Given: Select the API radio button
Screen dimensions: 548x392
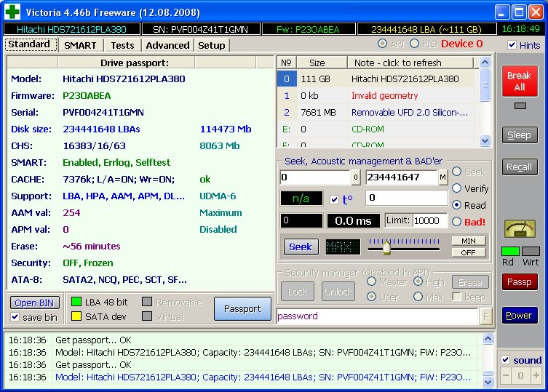Looking at the screenshot, I should (382, 44).
